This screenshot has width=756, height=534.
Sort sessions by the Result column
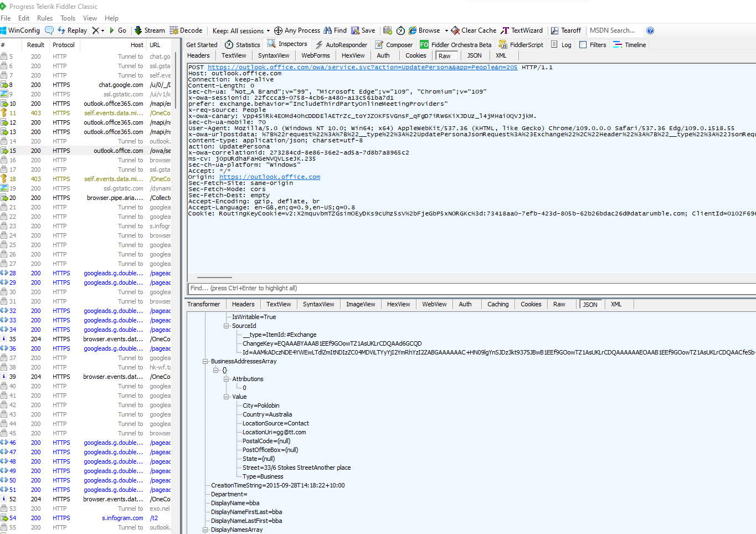click(35, 45)
